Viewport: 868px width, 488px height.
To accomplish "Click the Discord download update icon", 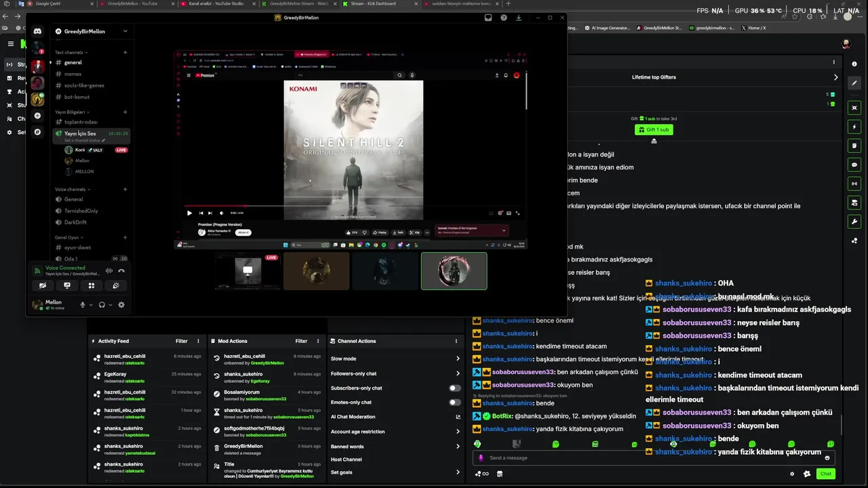I will tap(519, 18).
